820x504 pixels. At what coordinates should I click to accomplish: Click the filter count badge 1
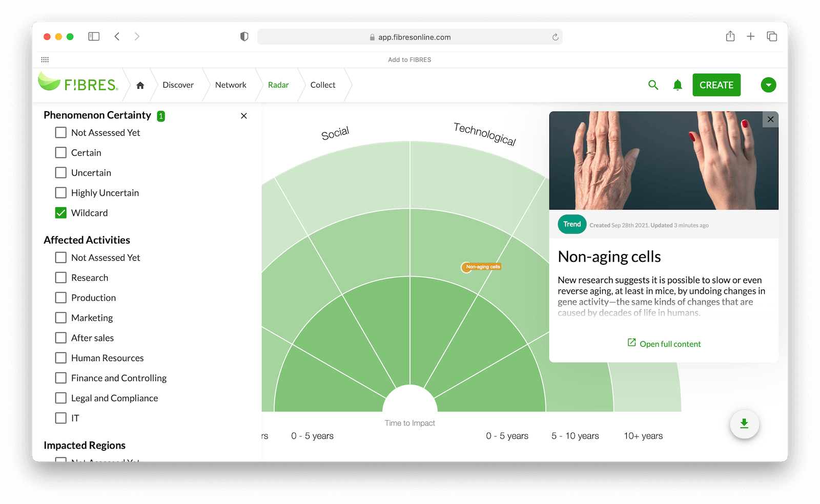pyautogui.click(x=161, y=116)
